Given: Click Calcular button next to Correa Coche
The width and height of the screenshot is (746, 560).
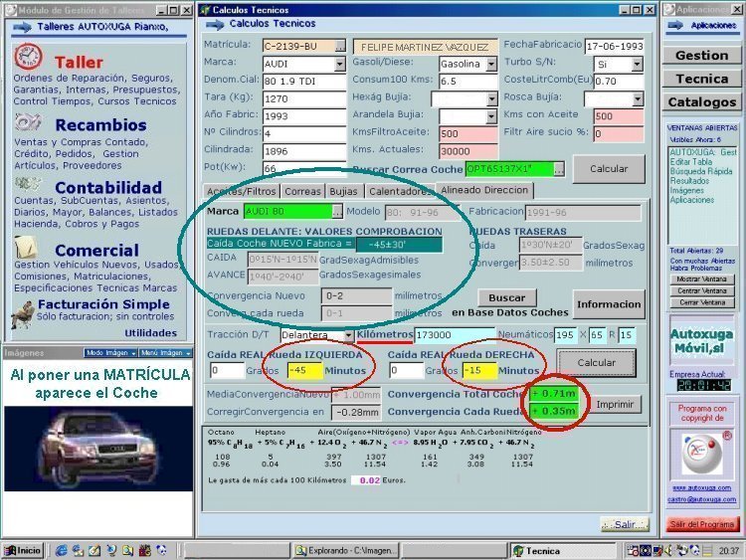Looking at the screenshot, I should (x=609, y=169).
